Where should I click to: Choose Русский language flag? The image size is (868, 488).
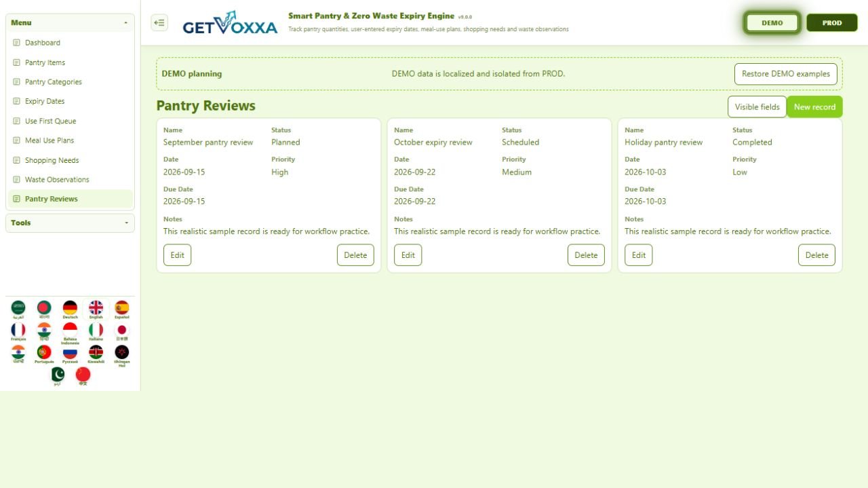(x=70, y=354)
